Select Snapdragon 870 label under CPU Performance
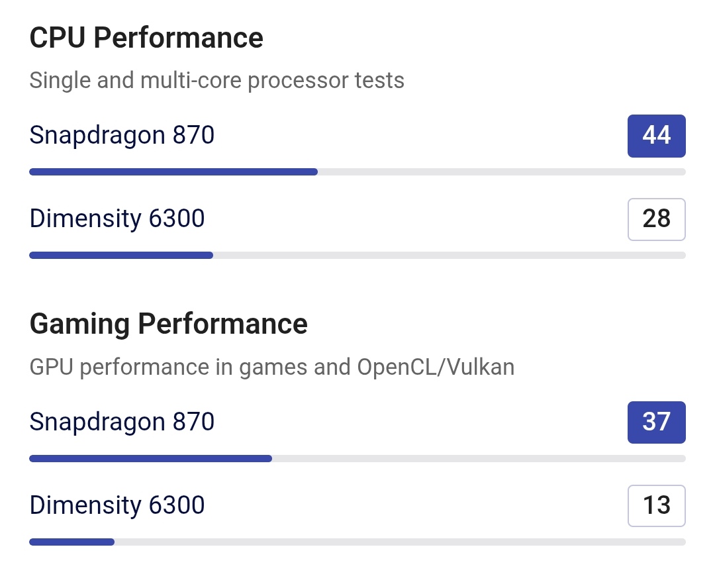 click(x=122, y=135)
